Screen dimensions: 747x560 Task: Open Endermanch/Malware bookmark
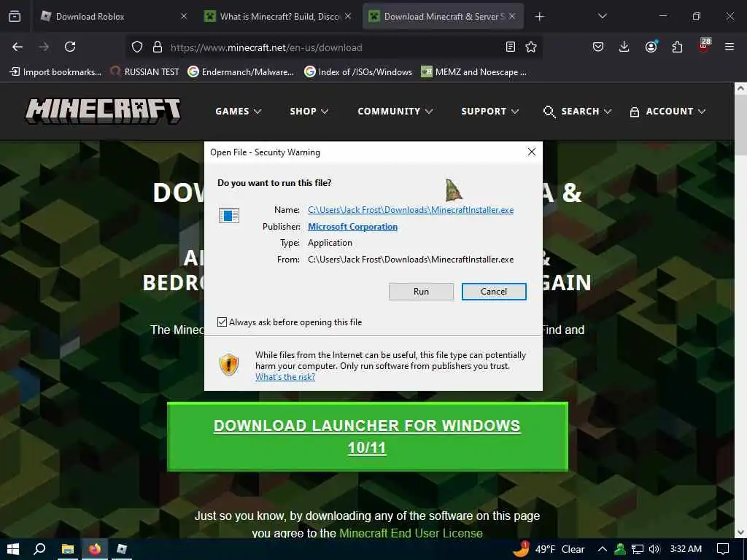click(x=241, y=72)
